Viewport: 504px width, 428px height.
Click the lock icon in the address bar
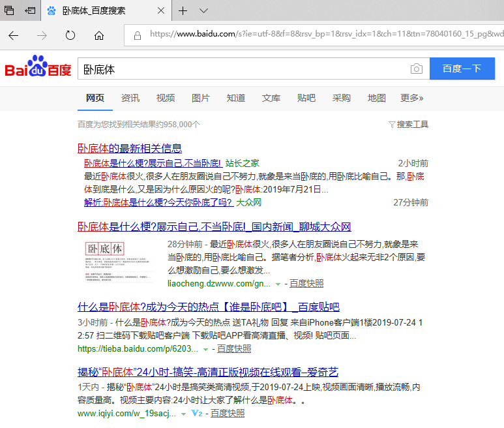click(138, 35)
